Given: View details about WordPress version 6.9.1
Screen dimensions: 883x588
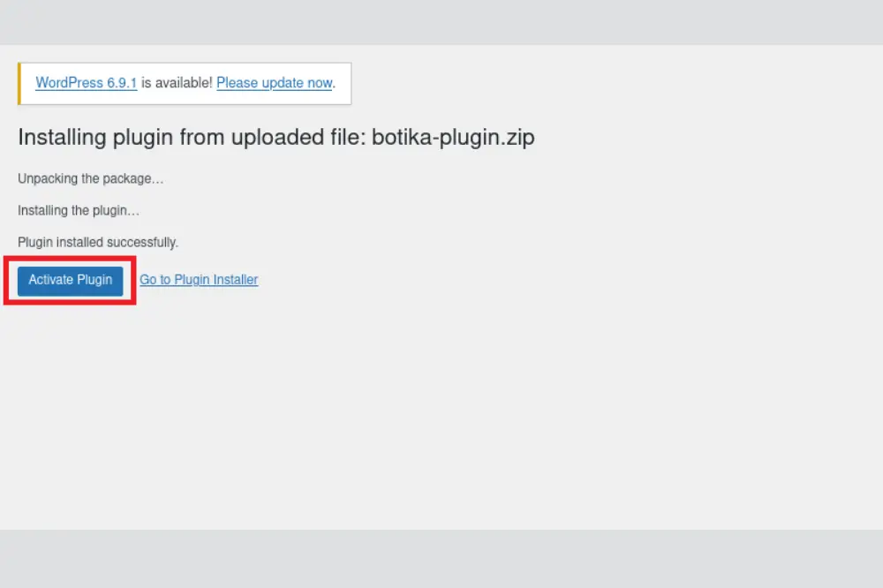Looking at the screenshot, I should tap(85, 82).
